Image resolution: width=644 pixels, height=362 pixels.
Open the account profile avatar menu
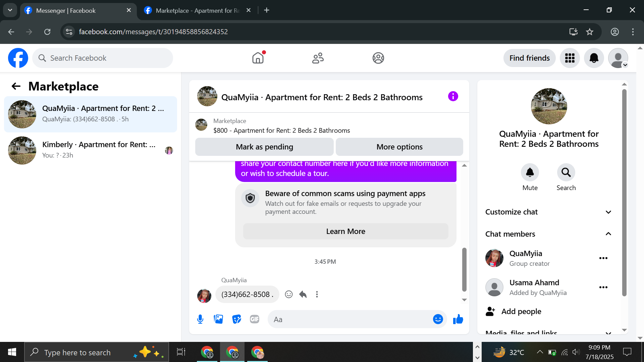618,58
